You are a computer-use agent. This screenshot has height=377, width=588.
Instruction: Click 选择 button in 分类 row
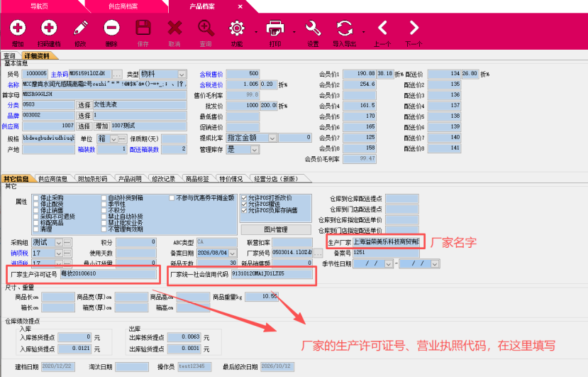pyautogui.click(x=84, y=105)
